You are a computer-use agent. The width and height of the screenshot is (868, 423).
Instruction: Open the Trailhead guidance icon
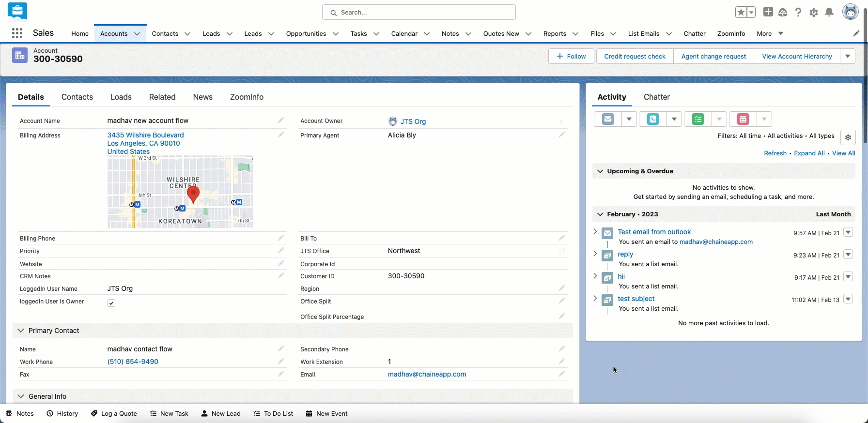click(783, 12)
